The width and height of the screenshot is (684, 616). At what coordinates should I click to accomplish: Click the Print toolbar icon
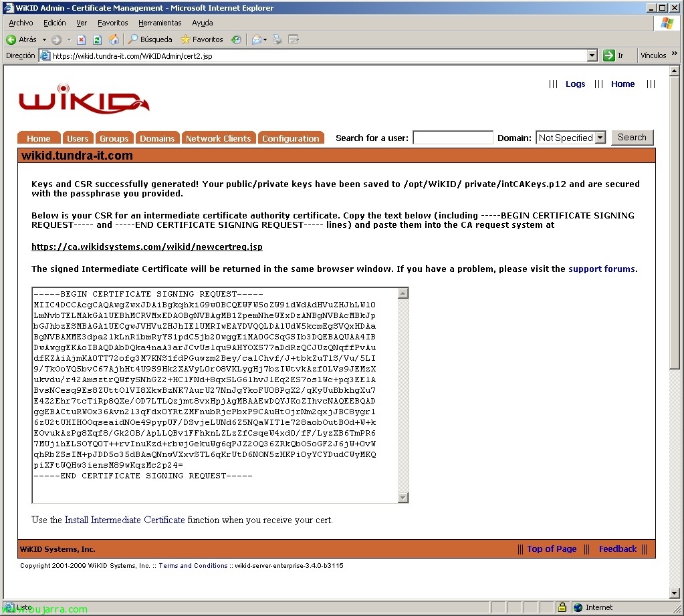coord(277,39)
